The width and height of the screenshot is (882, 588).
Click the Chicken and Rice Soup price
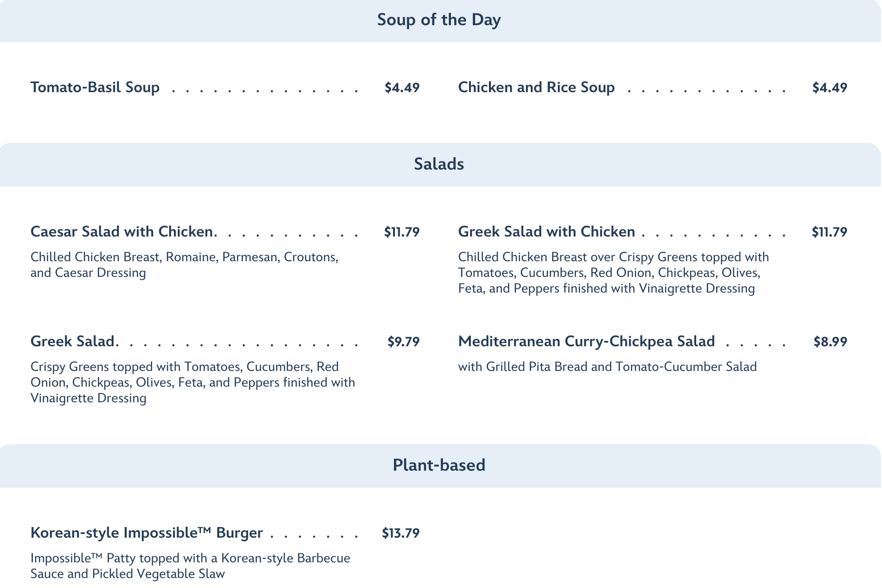(829, 87)
